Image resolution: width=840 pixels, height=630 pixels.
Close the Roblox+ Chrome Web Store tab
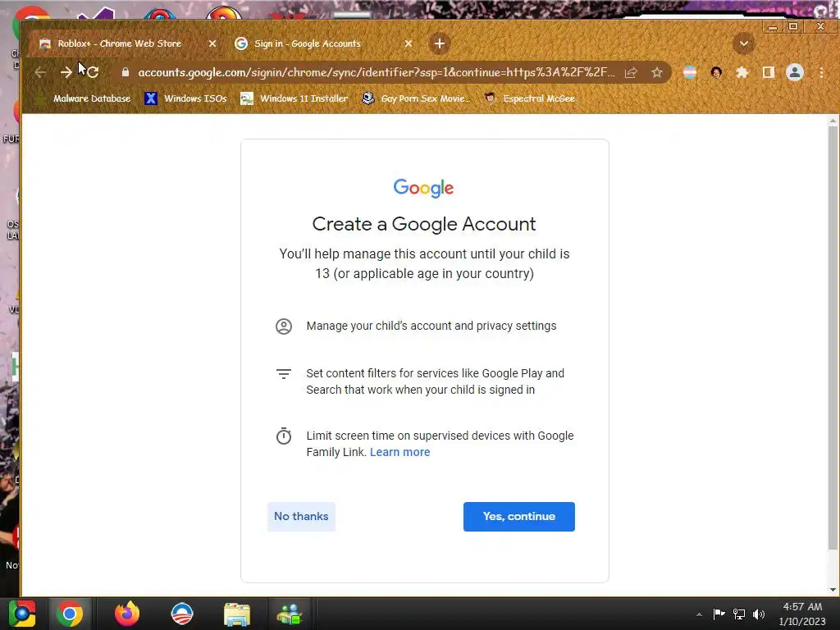pyautogui.click(x=212, y=43)
